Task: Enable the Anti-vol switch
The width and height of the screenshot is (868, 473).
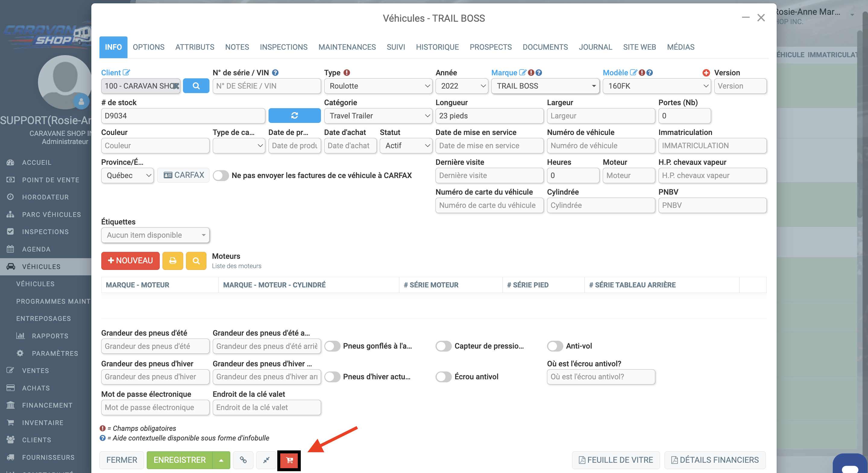Action: point(555,346)
